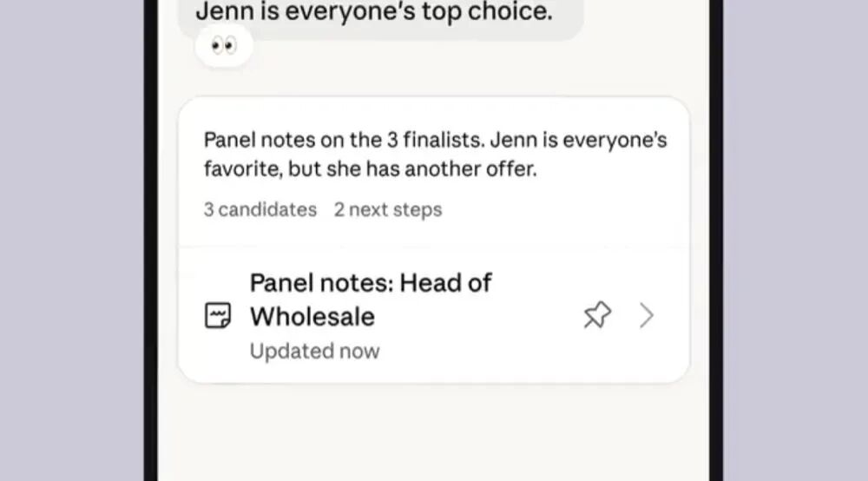Click the eyes emoji reaction
Viewport: 868px width, 481px height.
[x=224, y=45]
